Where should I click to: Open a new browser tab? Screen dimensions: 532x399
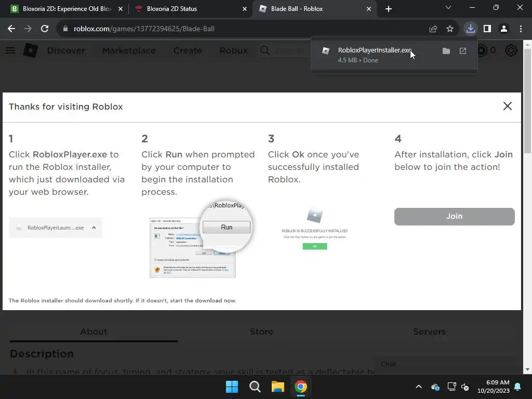click(x=389, y=9)
